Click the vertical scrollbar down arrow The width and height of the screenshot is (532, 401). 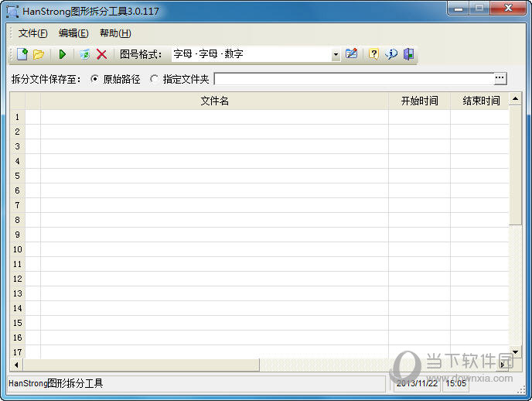(x=515, y=352)
